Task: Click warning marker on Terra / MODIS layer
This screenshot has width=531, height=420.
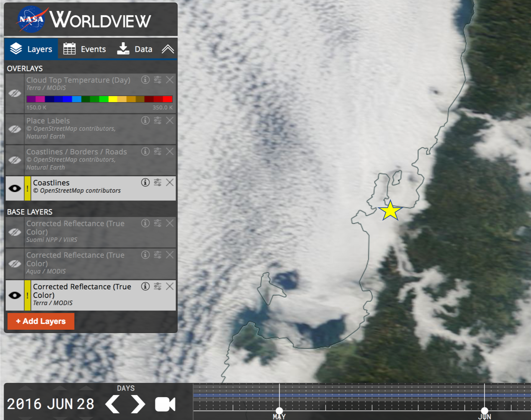Action: tap(27, 295)
